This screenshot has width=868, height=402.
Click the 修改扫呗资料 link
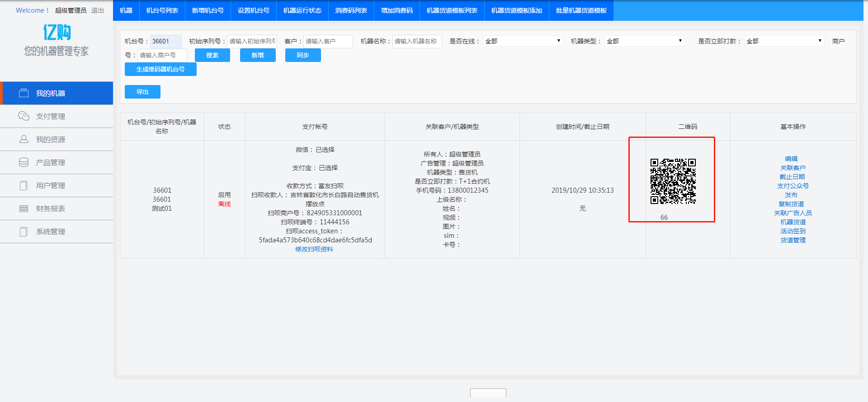click(314, 249)
